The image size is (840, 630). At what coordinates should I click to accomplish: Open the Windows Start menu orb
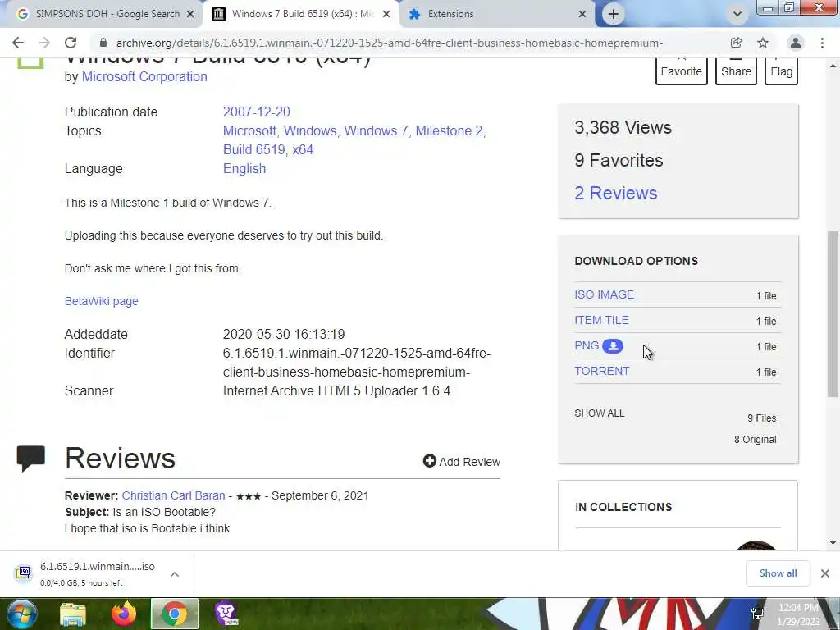[21, 614]
